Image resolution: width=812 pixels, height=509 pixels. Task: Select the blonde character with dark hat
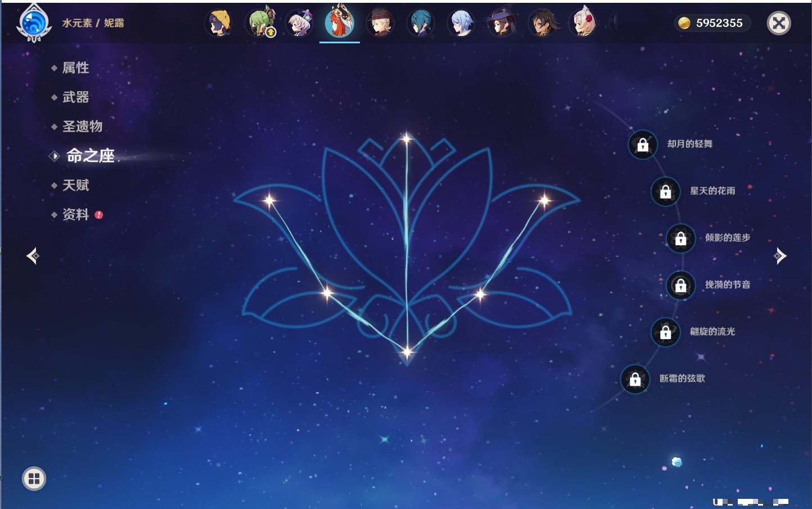click(x=381, y=23)
